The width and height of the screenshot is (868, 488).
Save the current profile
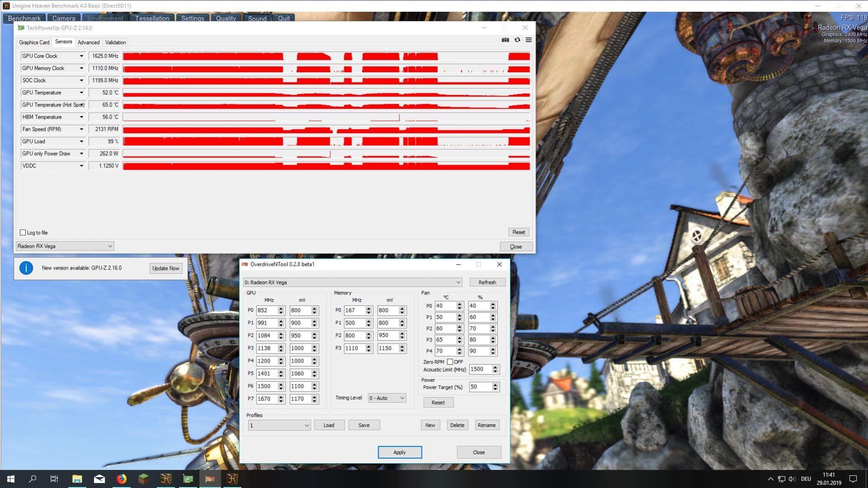click(364, 425)
